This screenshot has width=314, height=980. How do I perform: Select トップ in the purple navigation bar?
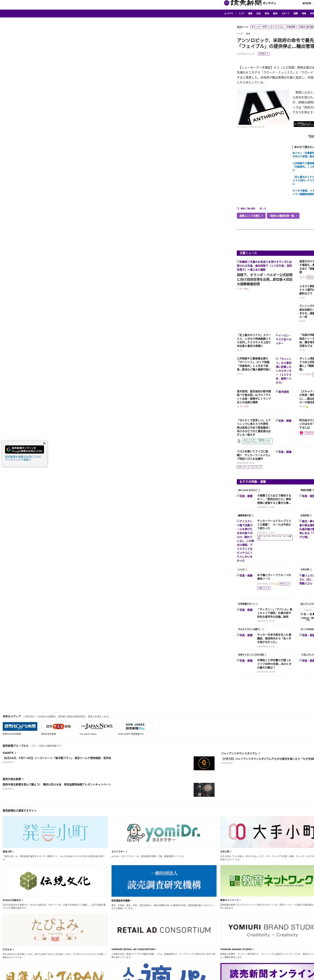pos(241,13)
